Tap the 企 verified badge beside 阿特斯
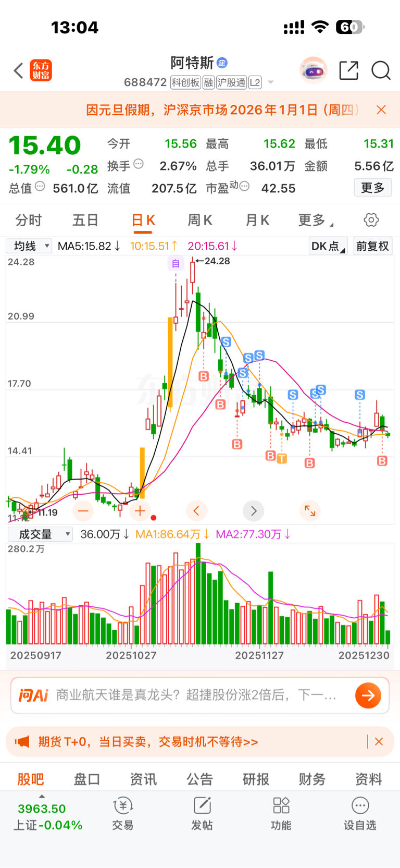The height and width of the screenshot is (868, 400). [222, 63]
